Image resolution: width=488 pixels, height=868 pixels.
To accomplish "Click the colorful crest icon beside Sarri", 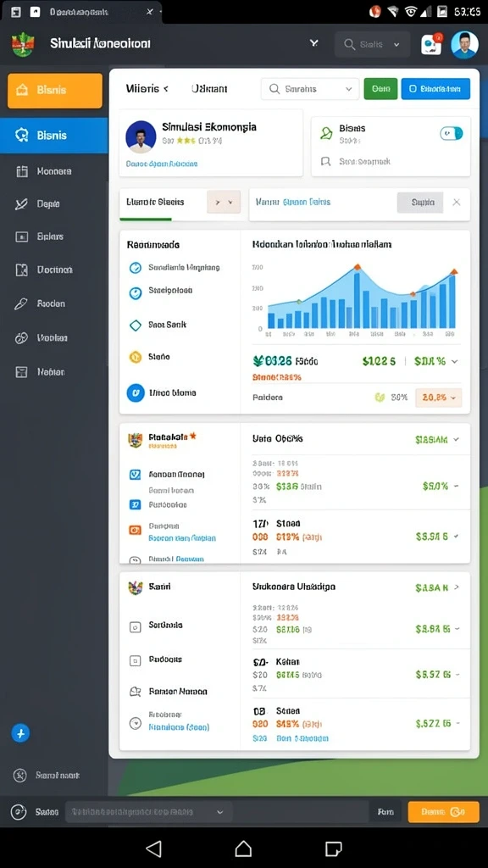I will tap(135, 587).
